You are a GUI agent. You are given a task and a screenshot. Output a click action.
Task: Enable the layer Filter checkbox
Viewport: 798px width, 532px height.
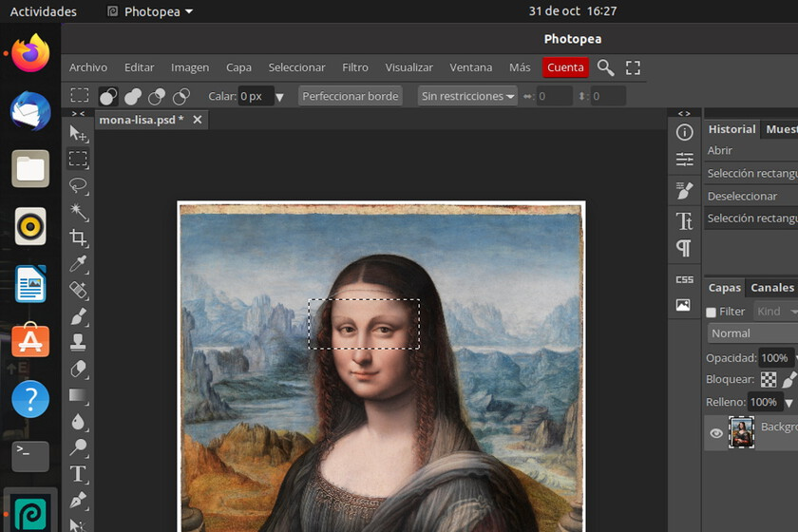tap(712, 312)
